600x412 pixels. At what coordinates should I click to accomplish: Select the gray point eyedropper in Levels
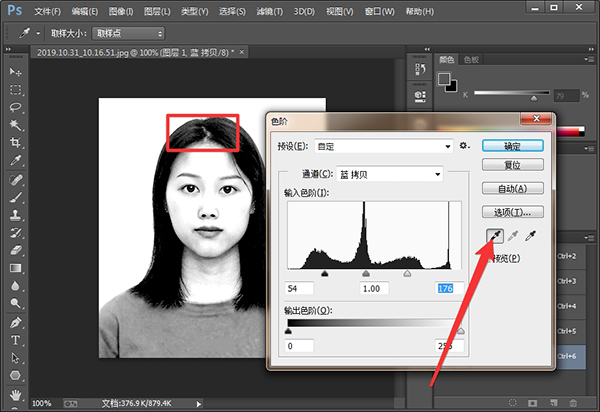click(512, 235)
